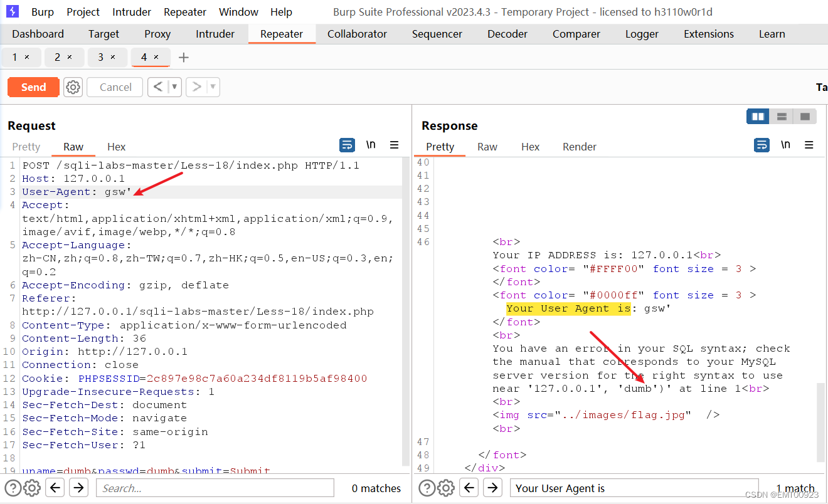
Task: Click the Burp Suite logo icon
Action: tap(13, 11)
